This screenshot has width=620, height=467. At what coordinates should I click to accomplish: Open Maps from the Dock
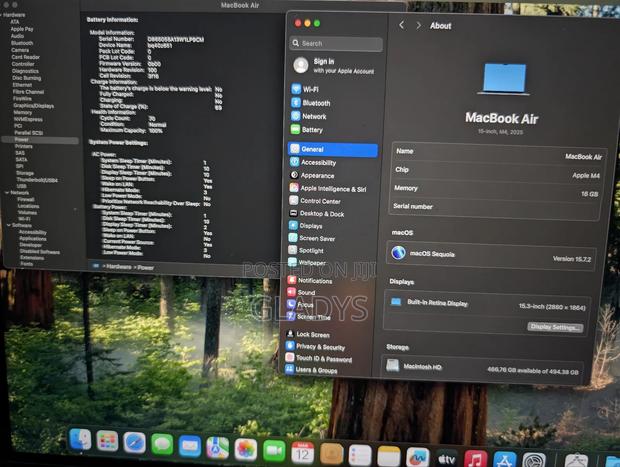pos(217,448)
